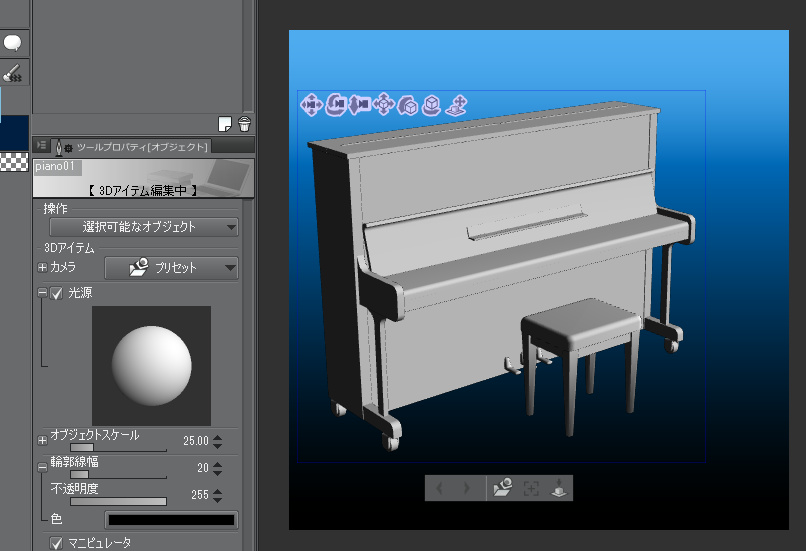Screen dimensions: 806x551
Task: Select the balloon tool icon
Action: coord(12,43)
